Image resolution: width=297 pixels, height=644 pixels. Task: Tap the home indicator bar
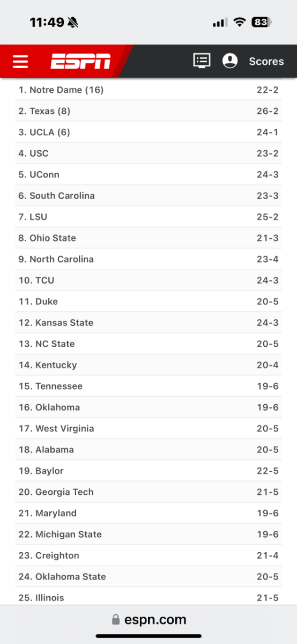point(148,636)
